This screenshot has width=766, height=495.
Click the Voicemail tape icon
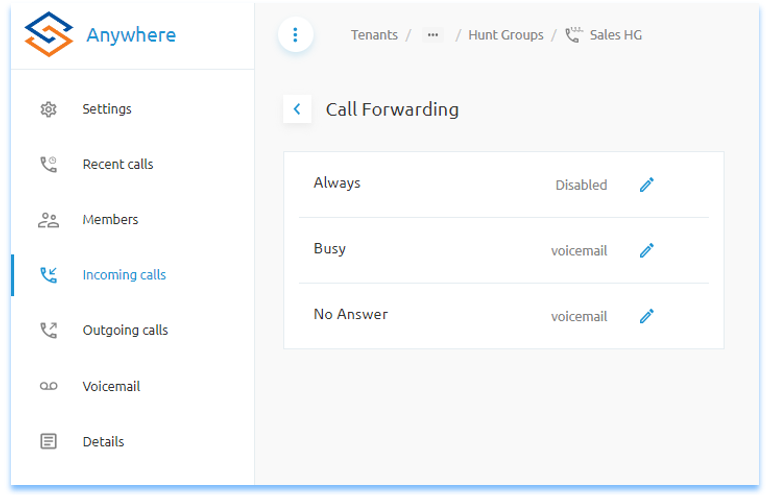click(48, 386)
